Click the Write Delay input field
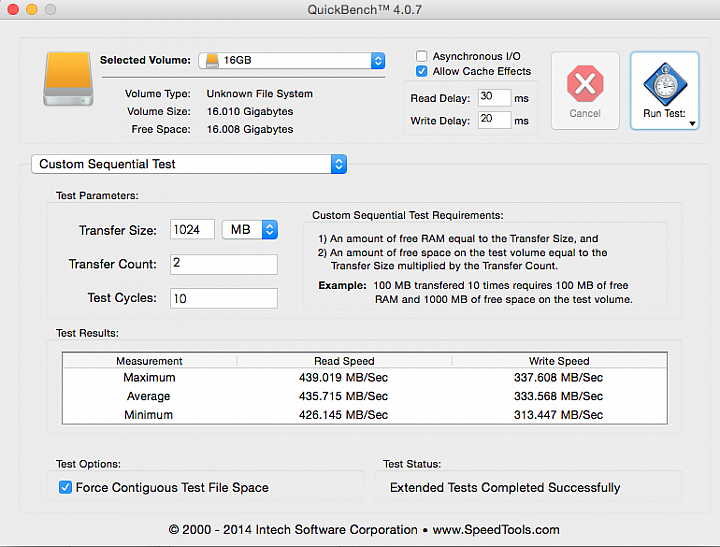Screen dimensions: 720x547 (494, 120)
